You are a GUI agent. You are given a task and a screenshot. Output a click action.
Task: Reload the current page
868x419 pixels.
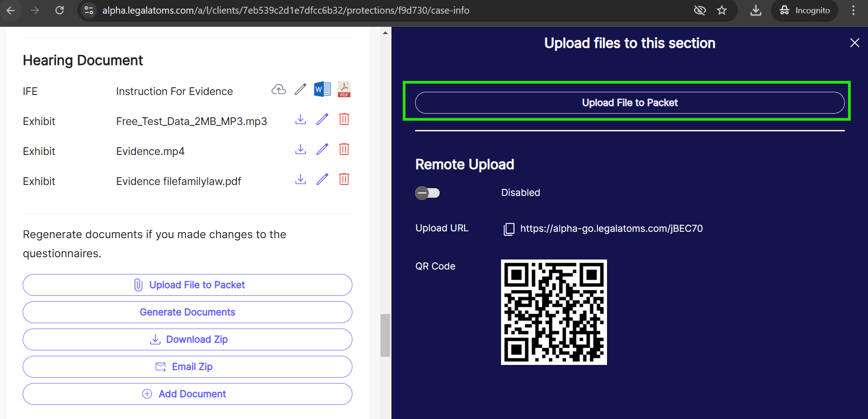[60, 10]
